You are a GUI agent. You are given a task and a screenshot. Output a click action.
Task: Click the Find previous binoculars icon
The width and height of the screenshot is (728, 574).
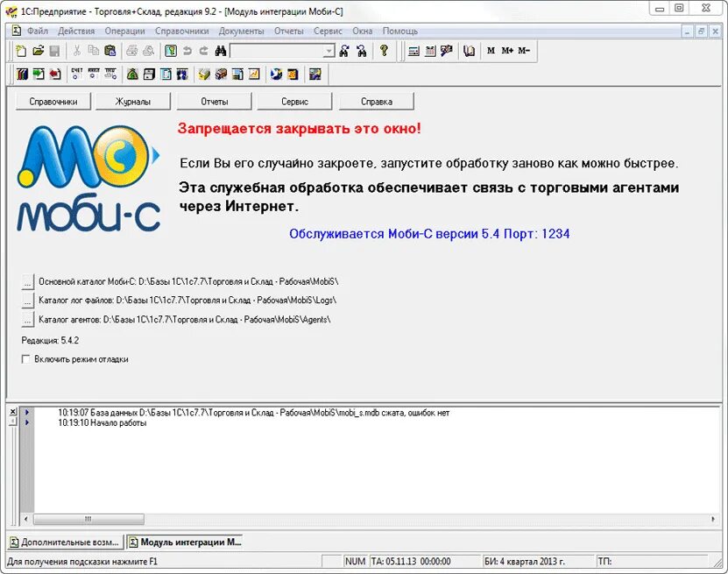coord(362,51)
